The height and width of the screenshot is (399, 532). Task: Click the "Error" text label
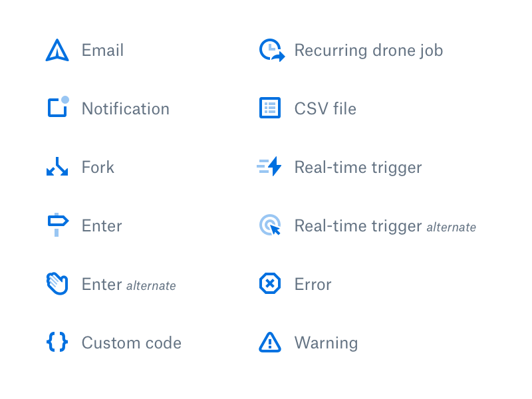[313, 285]
